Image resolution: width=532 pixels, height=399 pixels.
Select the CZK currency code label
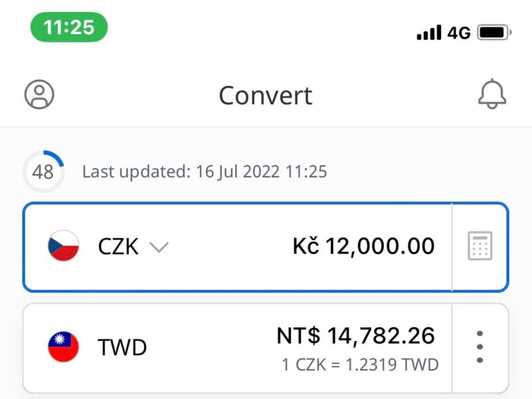[118, 247]
